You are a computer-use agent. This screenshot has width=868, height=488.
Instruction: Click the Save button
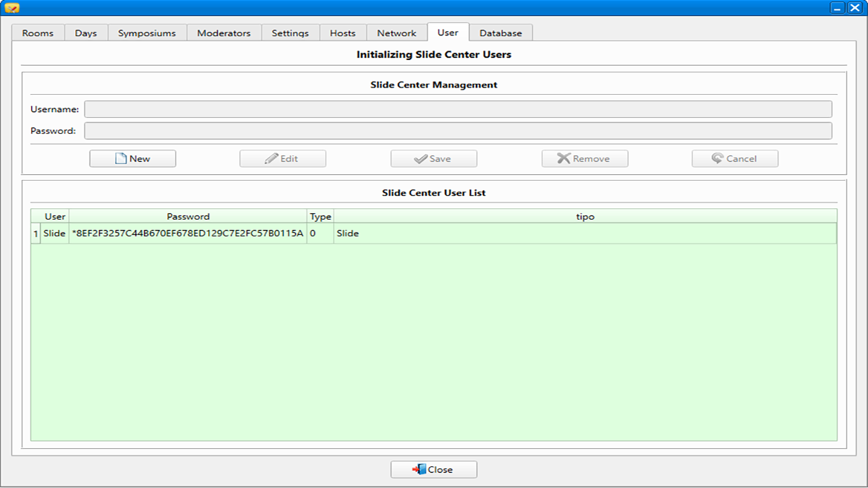pyautogui.click(x=434, y=158)
